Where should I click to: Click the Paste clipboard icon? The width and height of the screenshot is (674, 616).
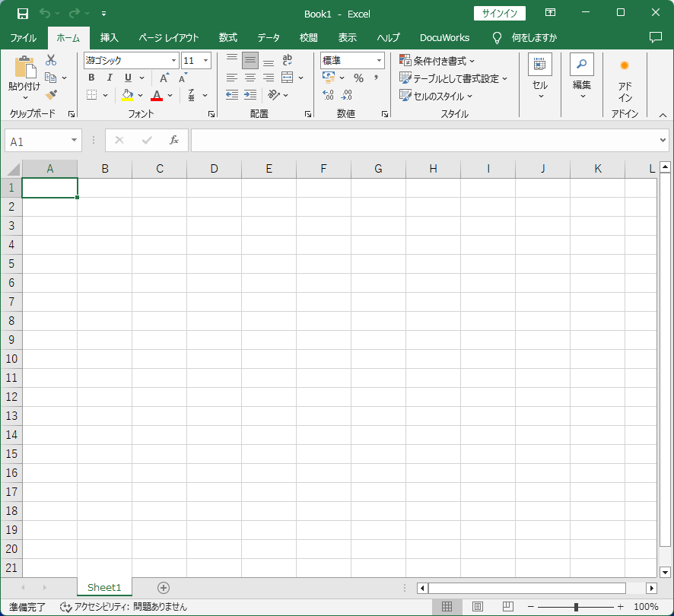25,67
